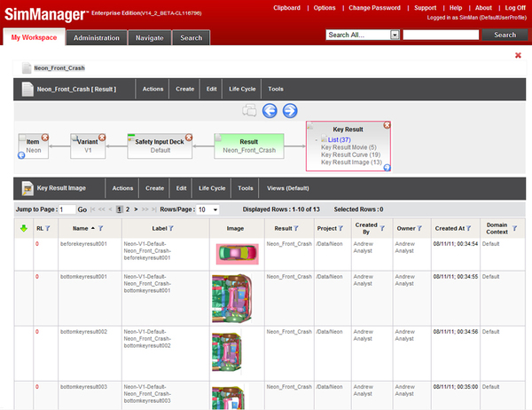The height and width of the screenshot is (410, 532).
Task: Click the green download arrow in table header
Action: click(x=23, y=228)
